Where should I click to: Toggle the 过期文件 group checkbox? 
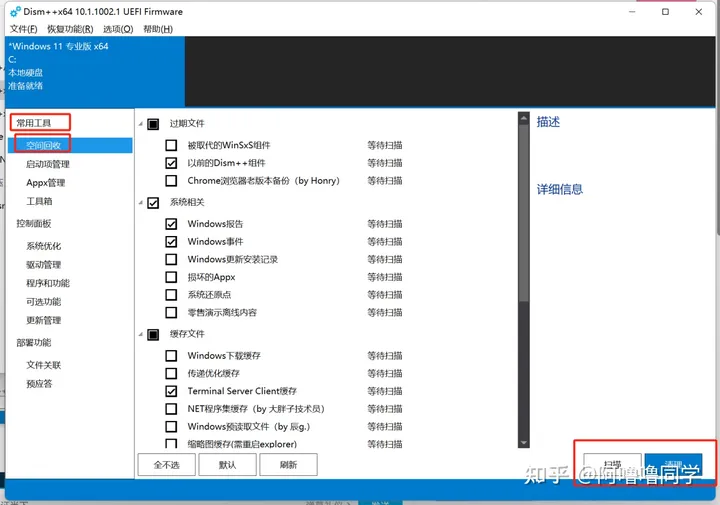tap(153, 124)
